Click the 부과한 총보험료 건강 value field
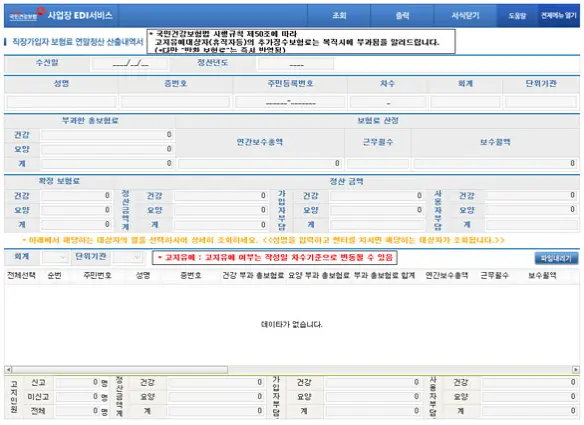Image resolution: width=584 pixels, height=425 pixels. 108,135
